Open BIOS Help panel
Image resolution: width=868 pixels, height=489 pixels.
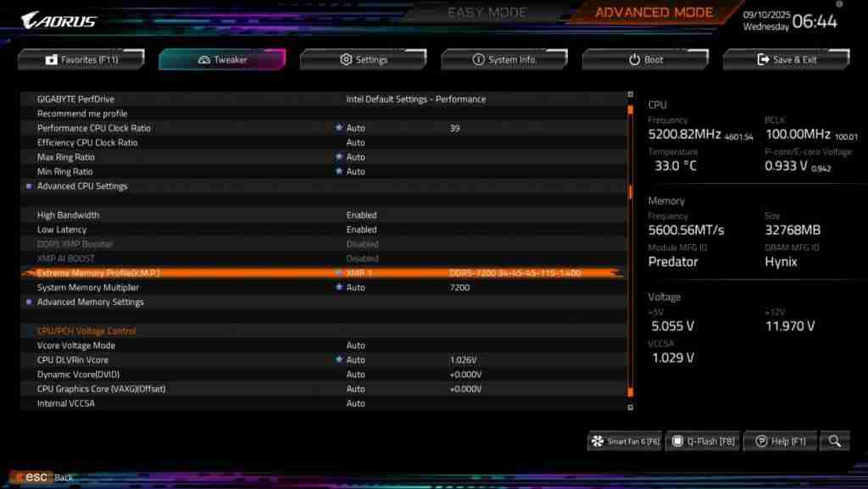click(x=780, y=441)
